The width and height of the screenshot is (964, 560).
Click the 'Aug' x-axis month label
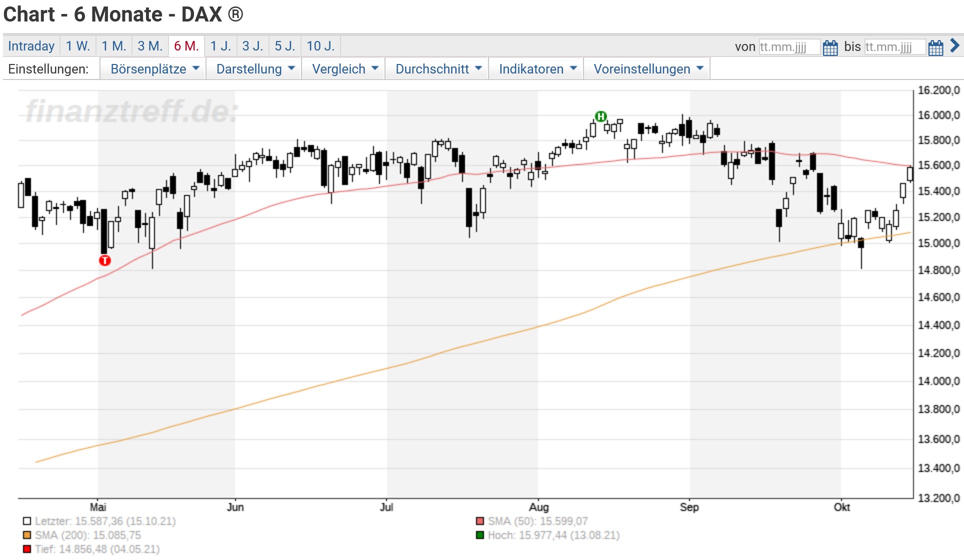pyautogui.click(x=539, y=507)
